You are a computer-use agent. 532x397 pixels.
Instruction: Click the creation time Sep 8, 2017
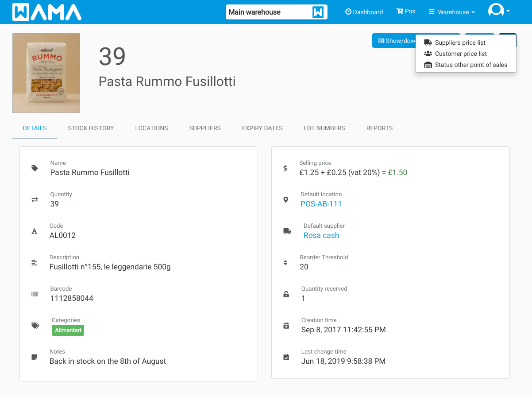(x=343, y=330)
